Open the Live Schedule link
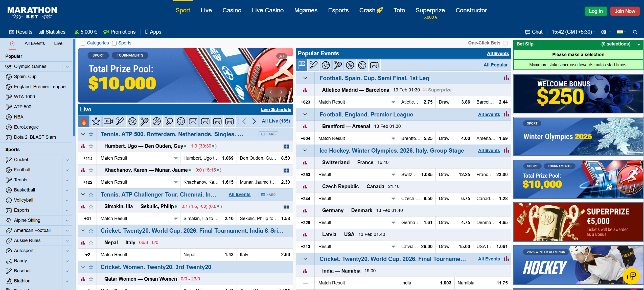 point(276,110)
